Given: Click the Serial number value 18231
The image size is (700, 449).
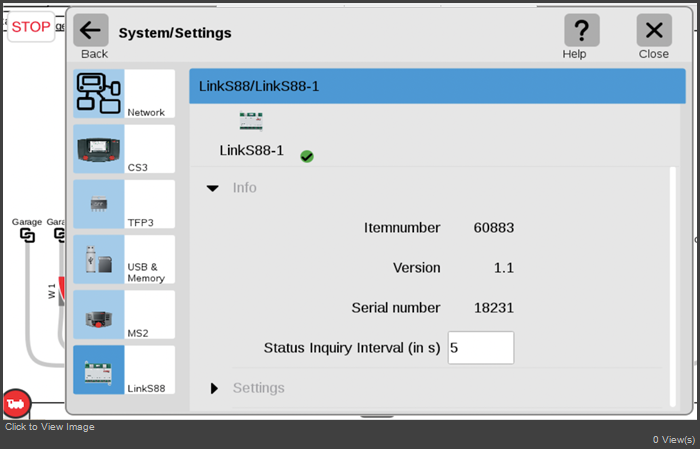Looking at the screenshot, I should (x=494, y=308).
